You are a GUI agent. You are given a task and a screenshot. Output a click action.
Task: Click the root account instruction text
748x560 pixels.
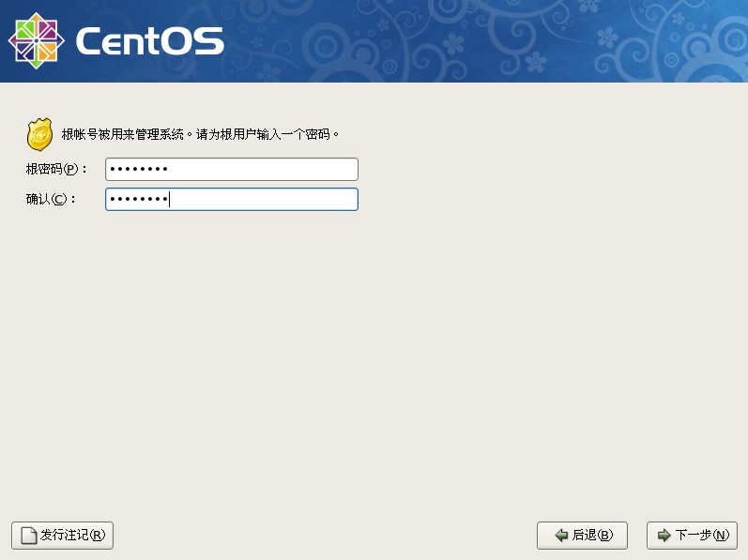(199, 134)
